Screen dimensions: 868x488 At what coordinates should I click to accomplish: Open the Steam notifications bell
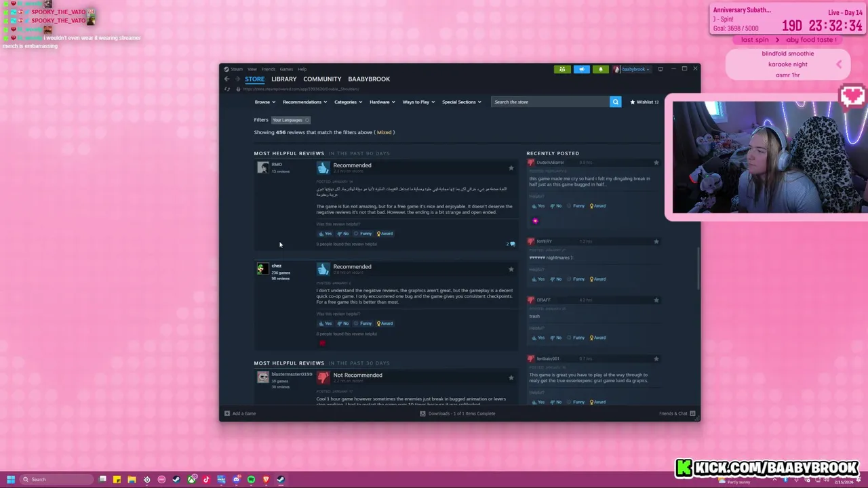[x=600, y=69]
